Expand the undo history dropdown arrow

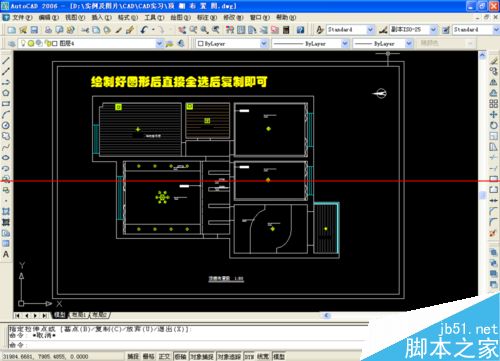(153, 30)
